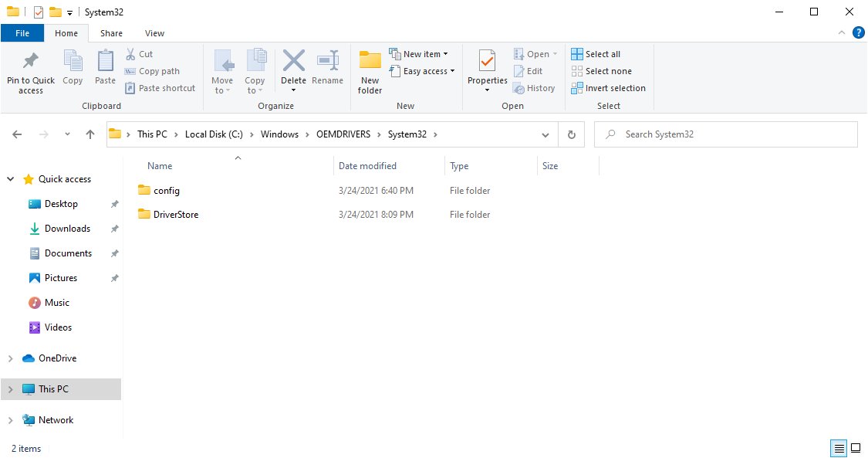Create a New folder
Screen dimensions: 868x458
pos(370,72)
